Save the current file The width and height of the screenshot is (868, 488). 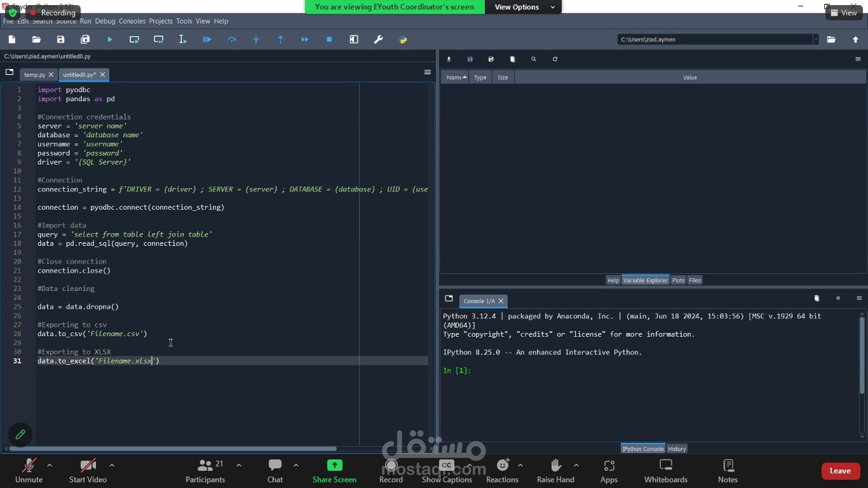coord(60,39)
